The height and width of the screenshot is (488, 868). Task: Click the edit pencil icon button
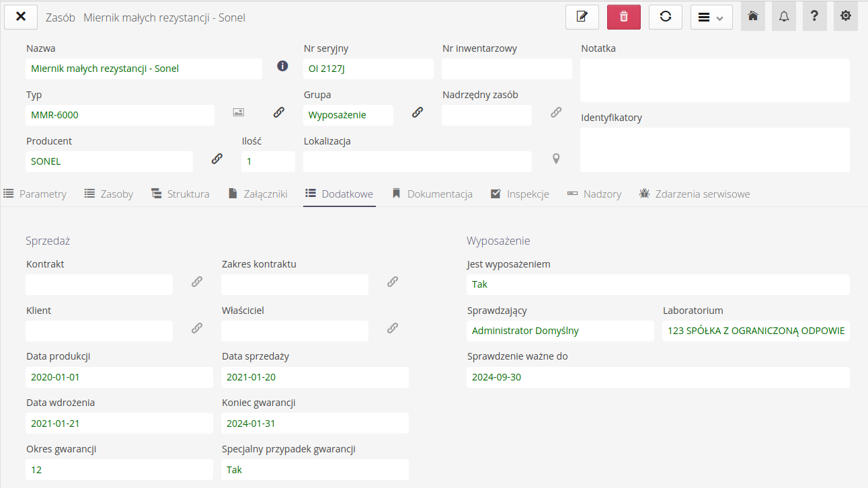point(582,17)
